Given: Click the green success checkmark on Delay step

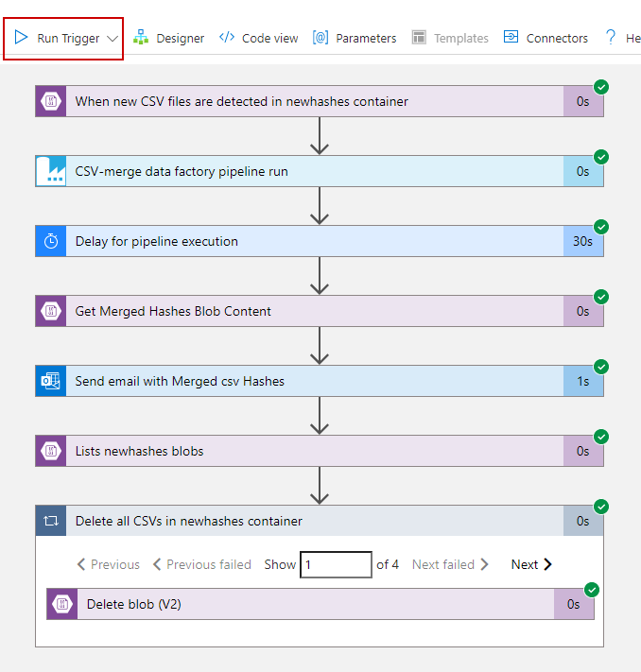Looking at the screenshot, I should 601,227.
